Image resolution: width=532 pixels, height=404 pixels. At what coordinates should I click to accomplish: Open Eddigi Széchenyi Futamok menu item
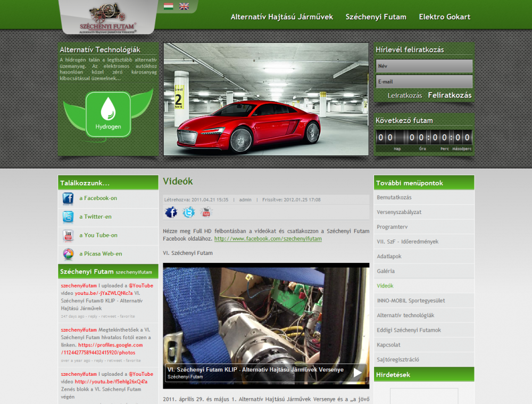424,330
